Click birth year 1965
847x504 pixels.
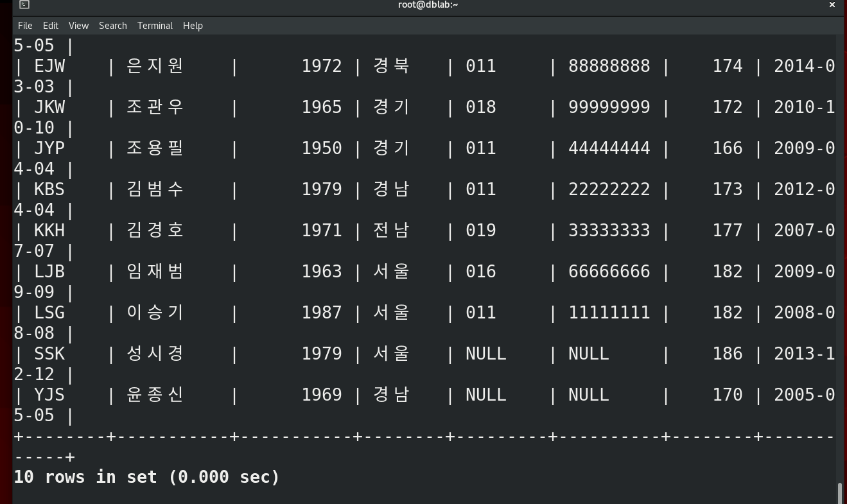pyautogui.click(x=322, y=107)
